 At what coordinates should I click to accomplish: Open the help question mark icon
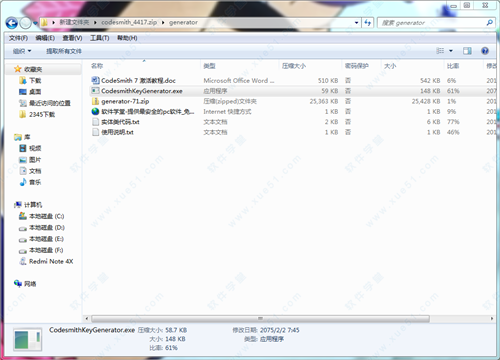point(485,51)
